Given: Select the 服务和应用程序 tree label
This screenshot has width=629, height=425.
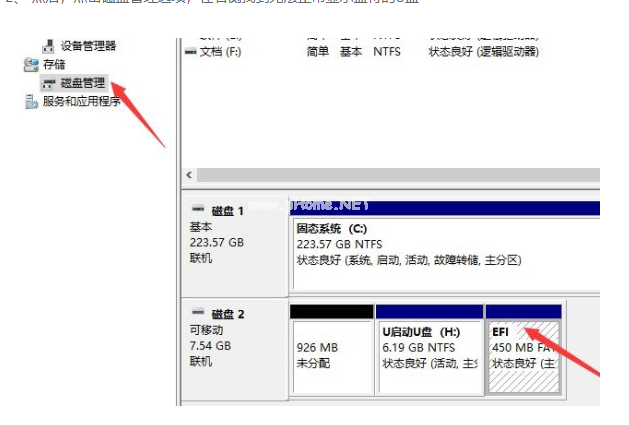Looking at the screenshot, I should (x=81, y=101).
